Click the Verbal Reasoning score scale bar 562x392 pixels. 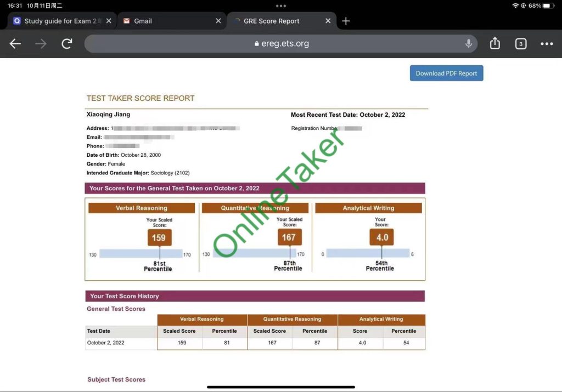[x=141, y=253]
